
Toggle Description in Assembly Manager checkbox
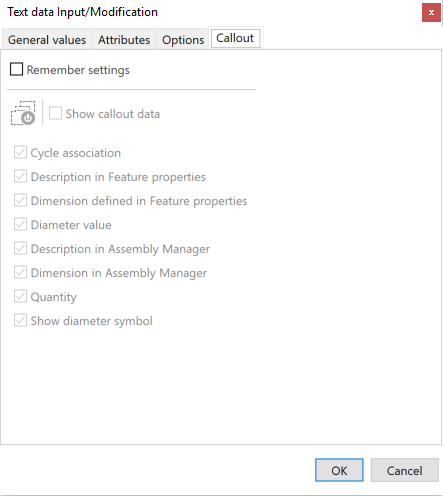pos(20,249)
